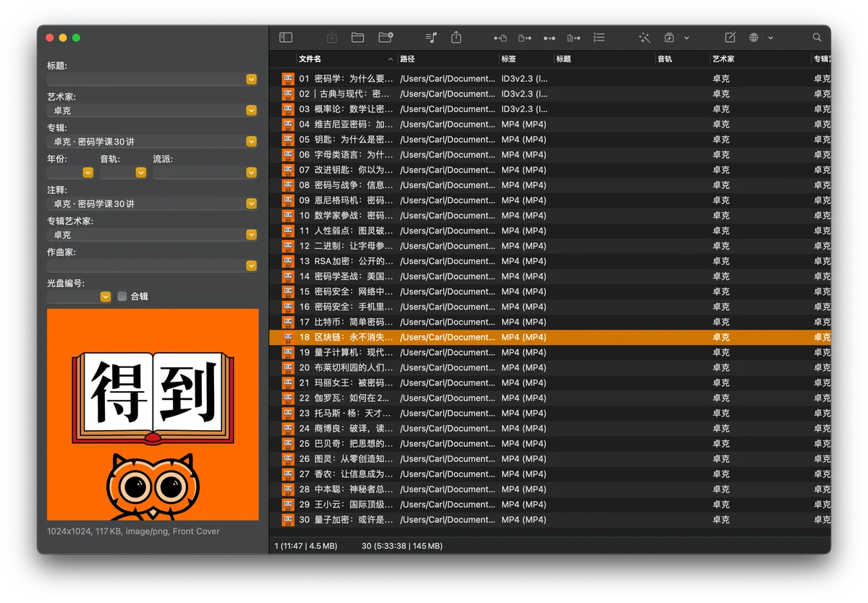Expand the 专辑 field dropdown arrow
Image resolution: width=868 pixels, height=603 pixels.
(x=251, y=142)
